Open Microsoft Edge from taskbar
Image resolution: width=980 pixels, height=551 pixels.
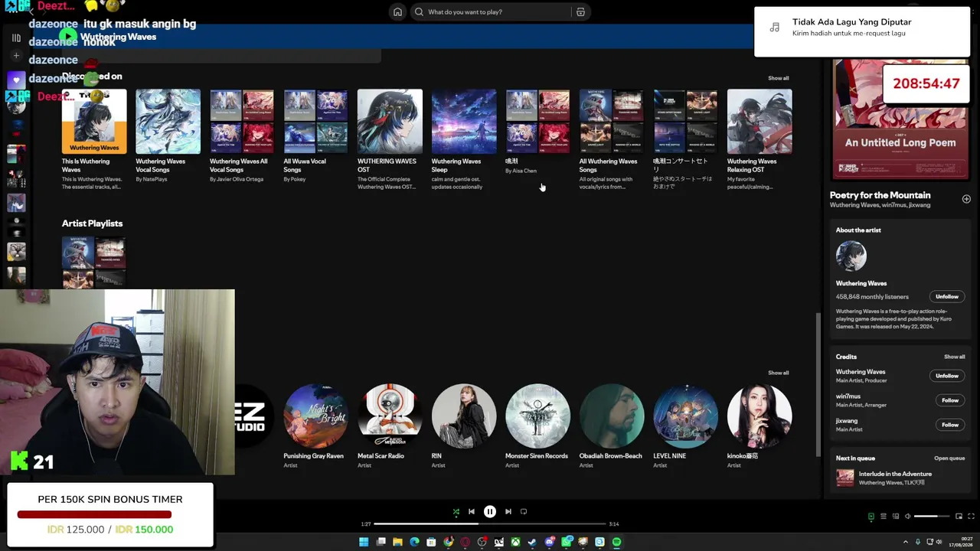[x=414, y=542]
